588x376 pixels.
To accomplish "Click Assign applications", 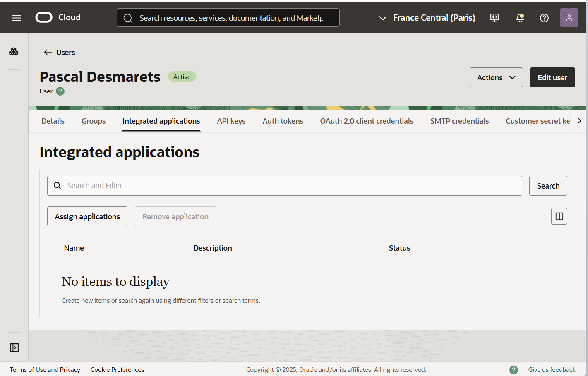I will click(x=87, y=216).
